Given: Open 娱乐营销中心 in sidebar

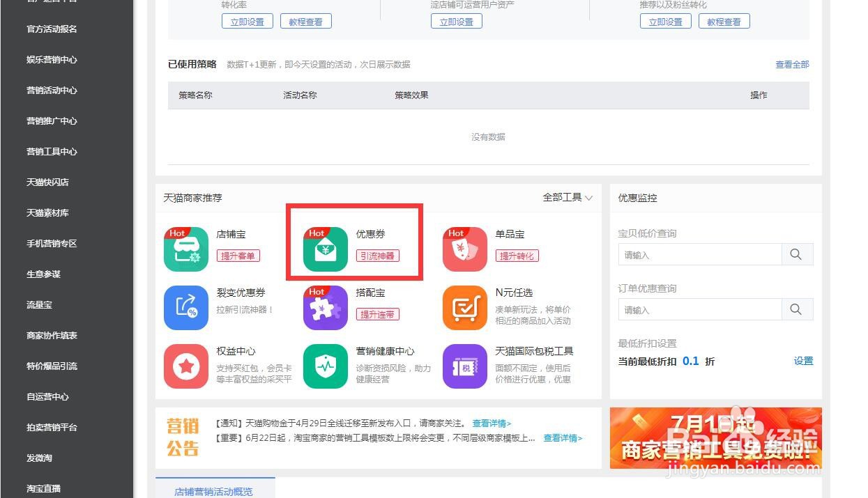Looking at the screenshot, I should point(52,60).
